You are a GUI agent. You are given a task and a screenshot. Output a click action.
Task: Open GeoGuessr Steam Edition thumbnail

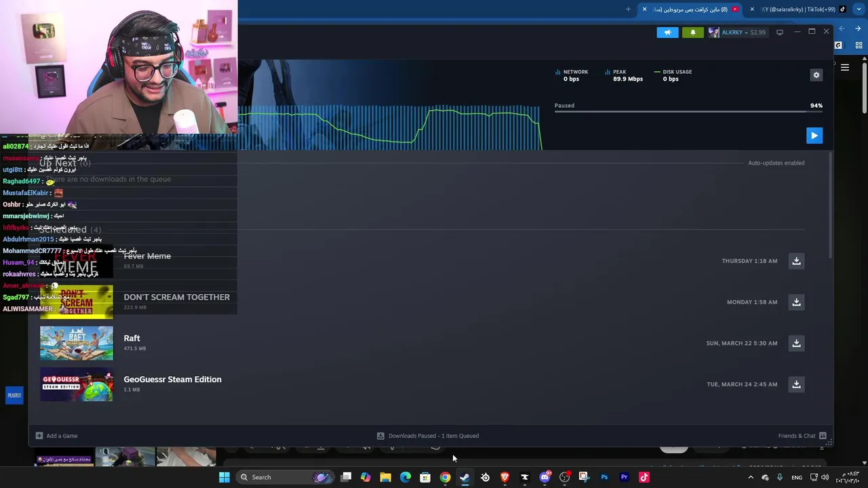tap(77, 384)
